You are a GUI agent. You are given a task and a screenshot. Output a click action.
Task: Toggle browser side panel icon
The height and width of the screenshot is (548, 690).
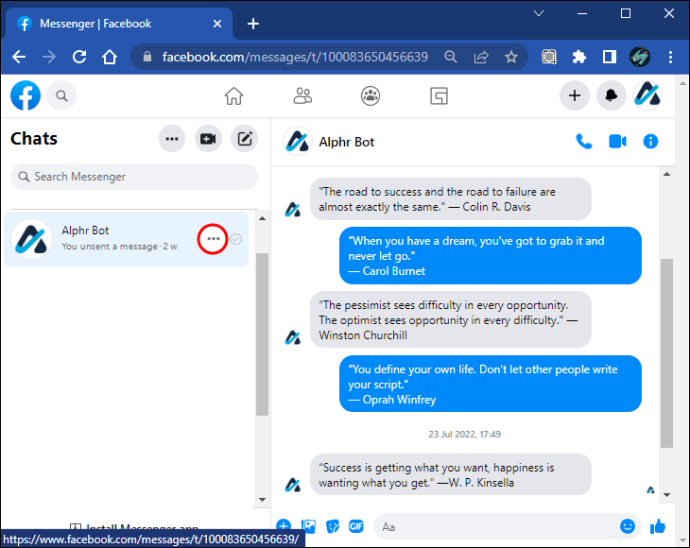tap(609, 57)
